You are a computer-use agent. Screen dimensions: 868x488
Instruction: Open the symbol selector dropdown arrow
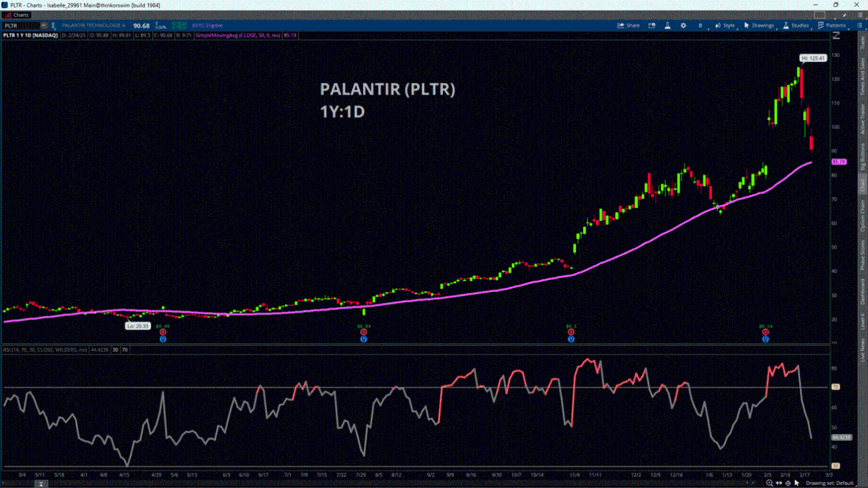[43, 26]
